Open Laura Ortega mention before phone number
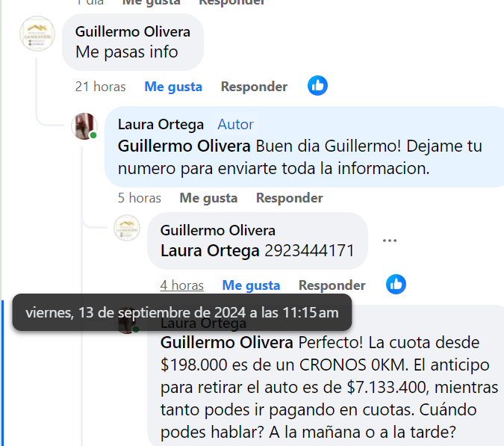The width and height of the screenshot is (504, 446). click(210, 251)
